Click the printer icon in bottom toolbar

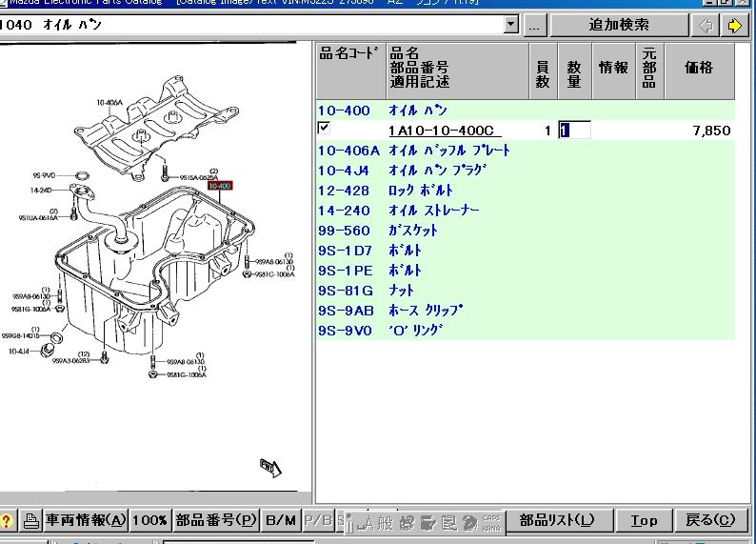point(30,520)
